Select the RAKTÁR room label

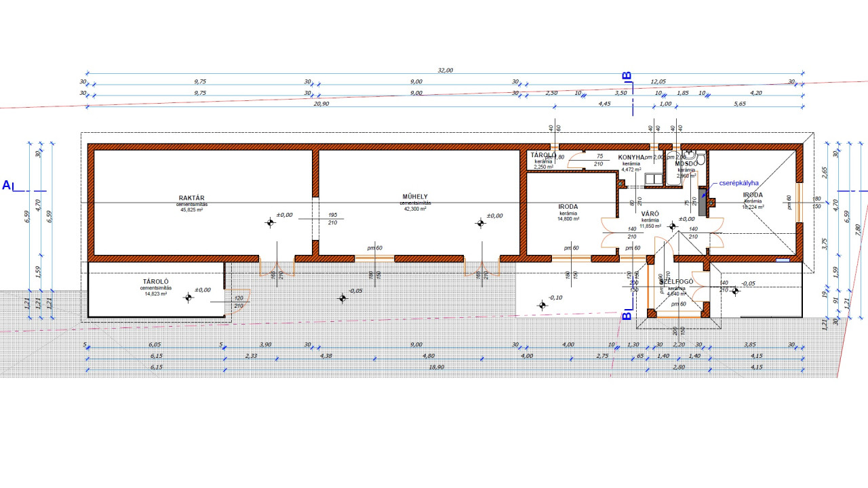point(191,198)
